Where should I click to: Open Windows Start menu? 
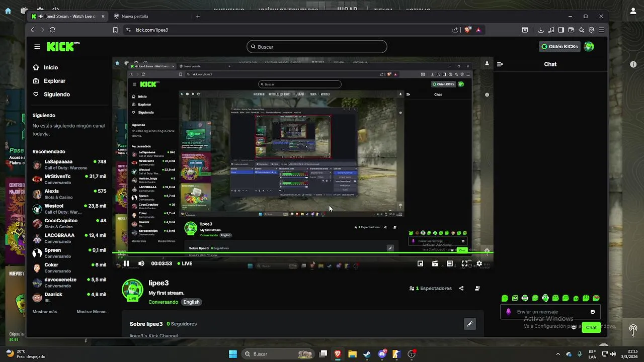[233, 354]
